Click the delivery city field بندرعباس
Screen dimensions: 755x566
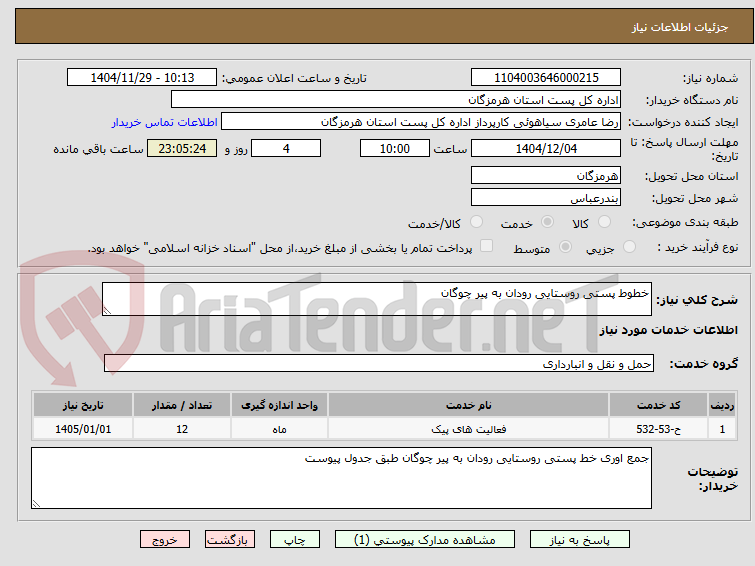(x=546, y=197)
